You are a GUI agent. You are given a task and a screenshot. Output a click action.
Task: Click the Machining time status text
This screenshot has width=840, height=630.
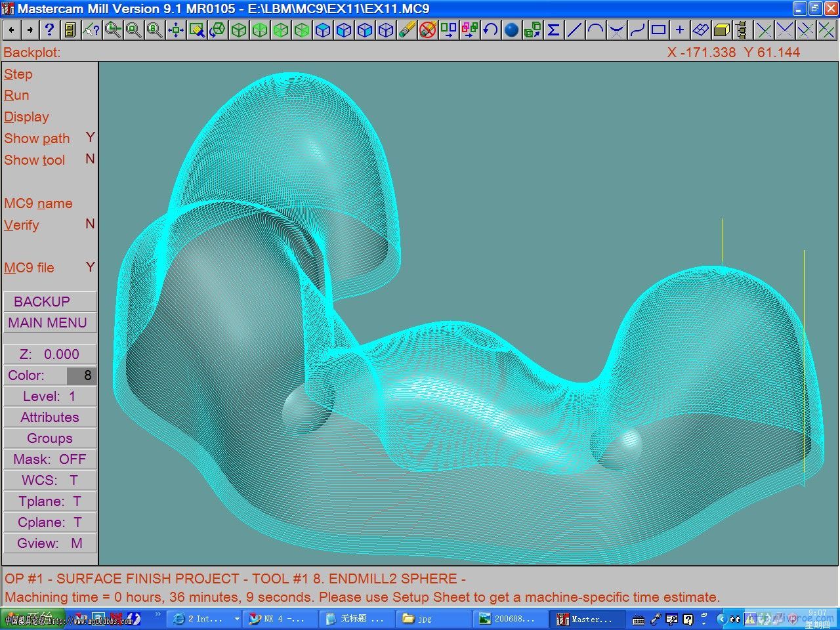(362, 597)
